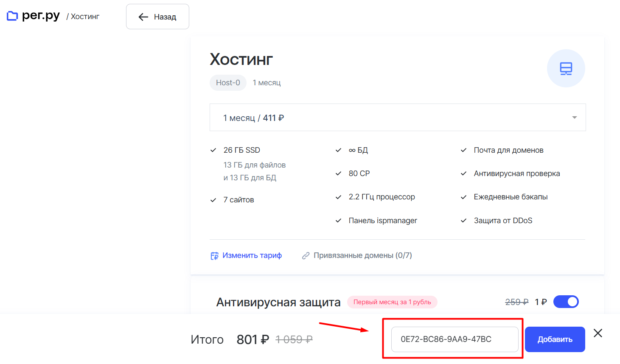Screen dimensions: 620x364
Task: Click the "Назад" button
Action: pyautogui.click(x=157, y=17)
